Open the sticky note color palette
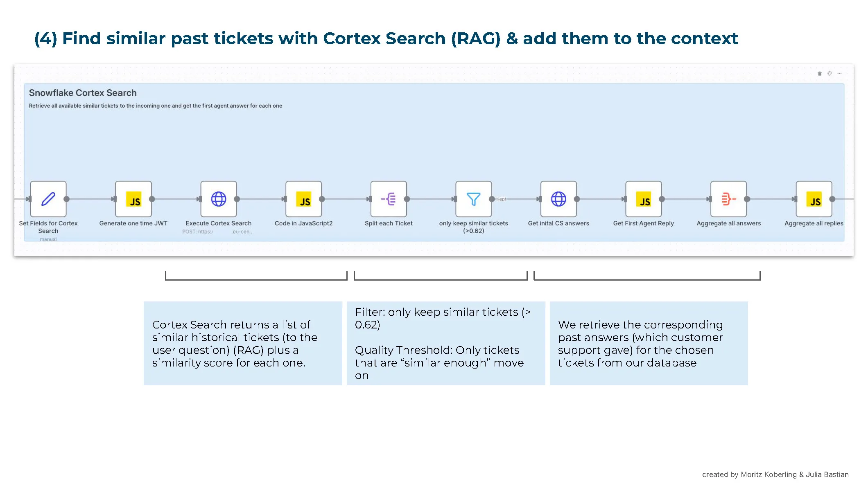Viewport: 868px width, 488px height. pos(829,74)
